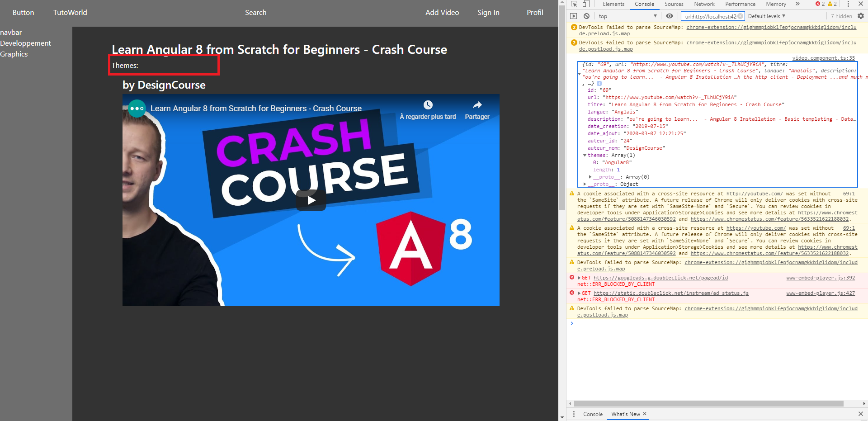This screenshot has height=421, width=868.
Task: Open the Default levels dropdown
Action: coord(766,16)
